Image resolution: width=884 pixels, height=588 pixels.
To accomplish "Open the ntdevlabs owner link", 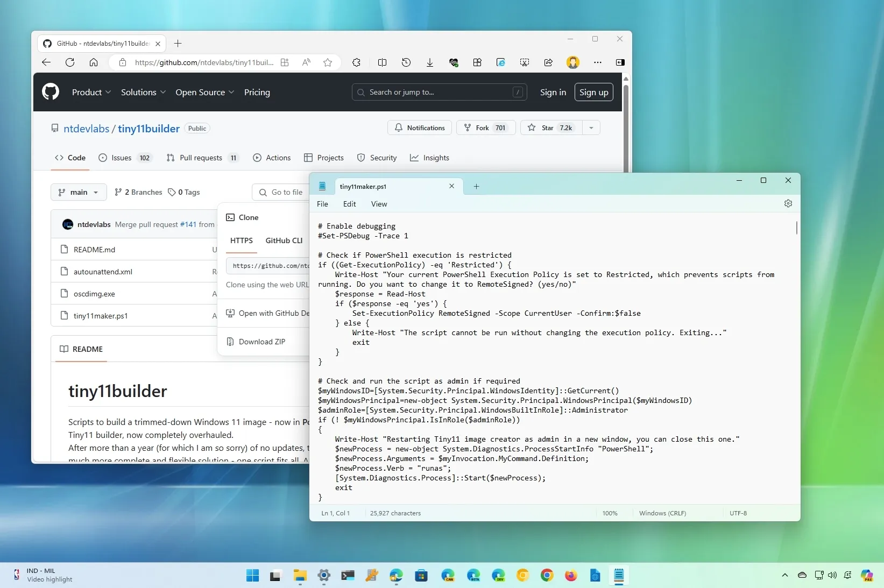I will point(86,129).
